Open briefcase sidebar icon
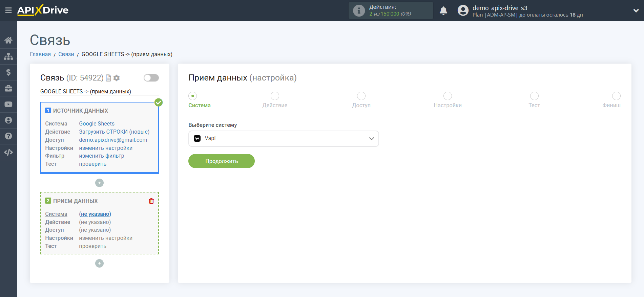The height and width of the screenshot is (297, 644). tap(8, 88)
